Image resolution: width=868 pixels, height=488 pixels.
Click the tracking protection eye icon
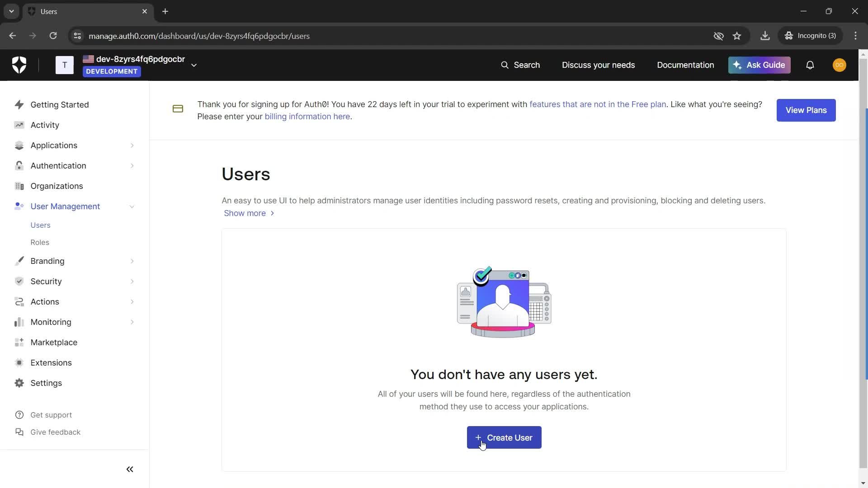coord(718,36)
